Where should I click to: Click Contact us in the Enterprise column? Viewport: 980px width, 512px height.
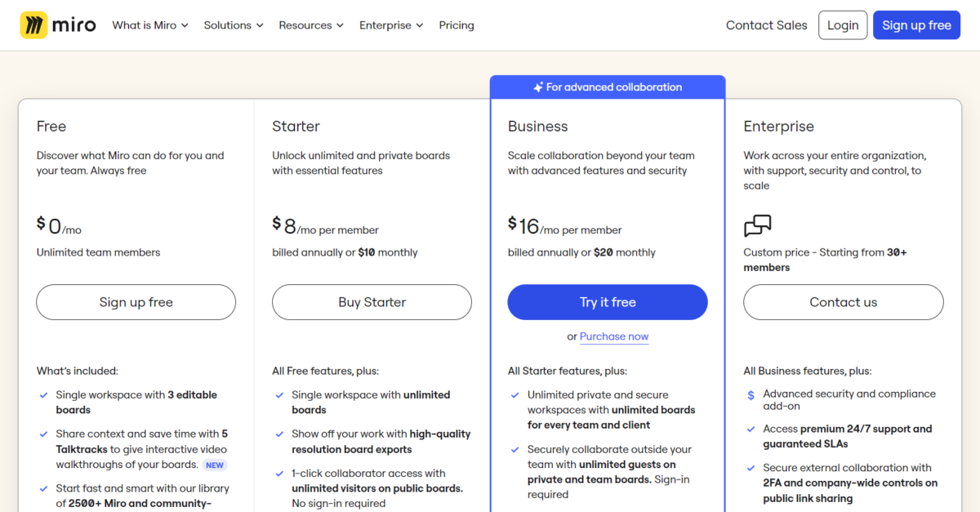[843, 301]
